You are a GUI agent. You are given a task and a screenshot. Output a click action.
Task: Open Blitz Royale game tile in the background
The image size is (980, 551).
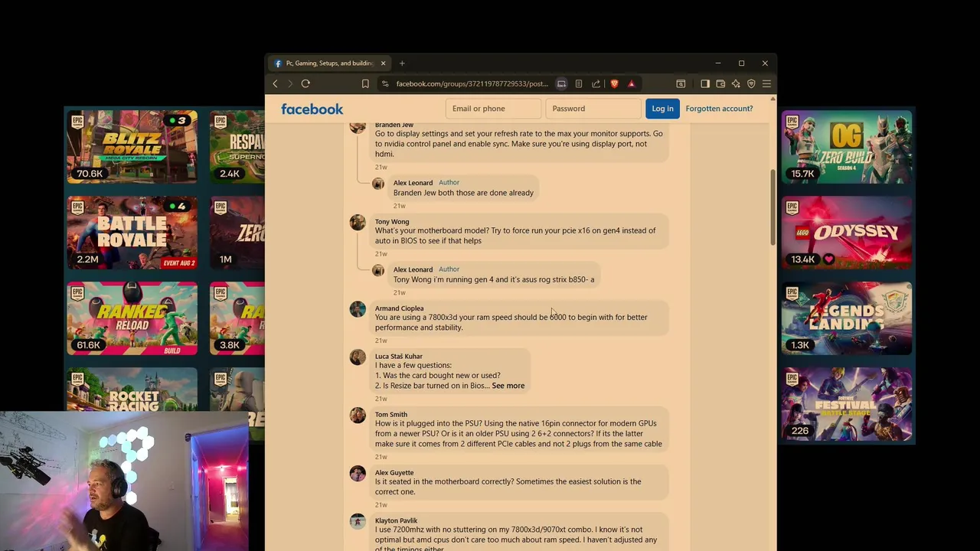point(132,147)
